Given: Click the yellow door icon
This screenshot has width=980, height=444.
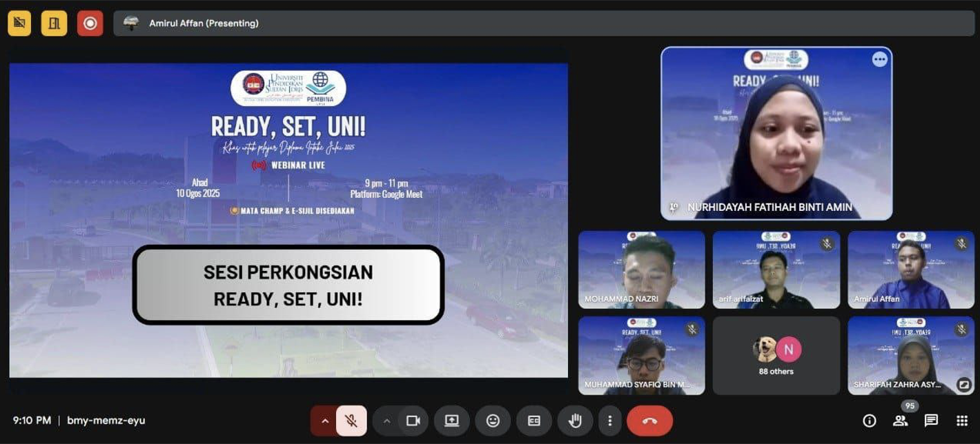Looking at the screenshot, I should pos(54,23).
